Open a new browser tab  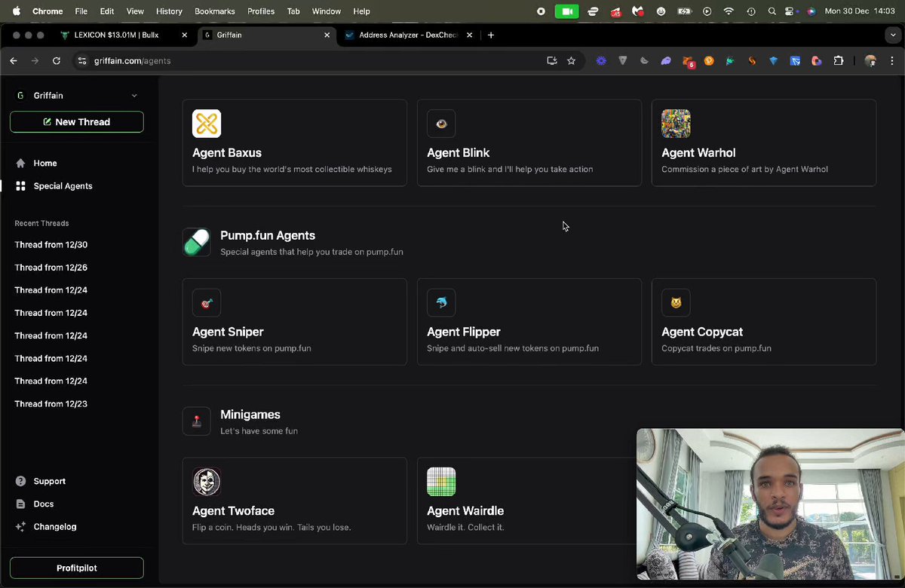[x=491, y=35]
